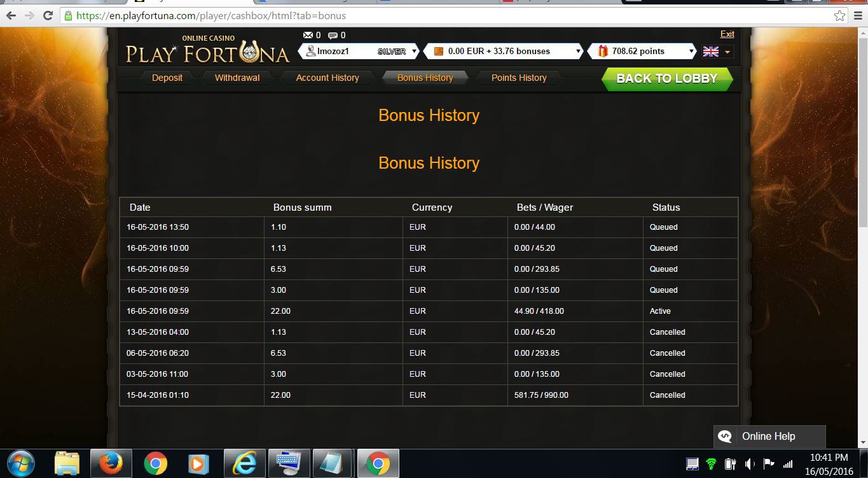Open the on-screen keyboard taskbar icon

(289, 463)
